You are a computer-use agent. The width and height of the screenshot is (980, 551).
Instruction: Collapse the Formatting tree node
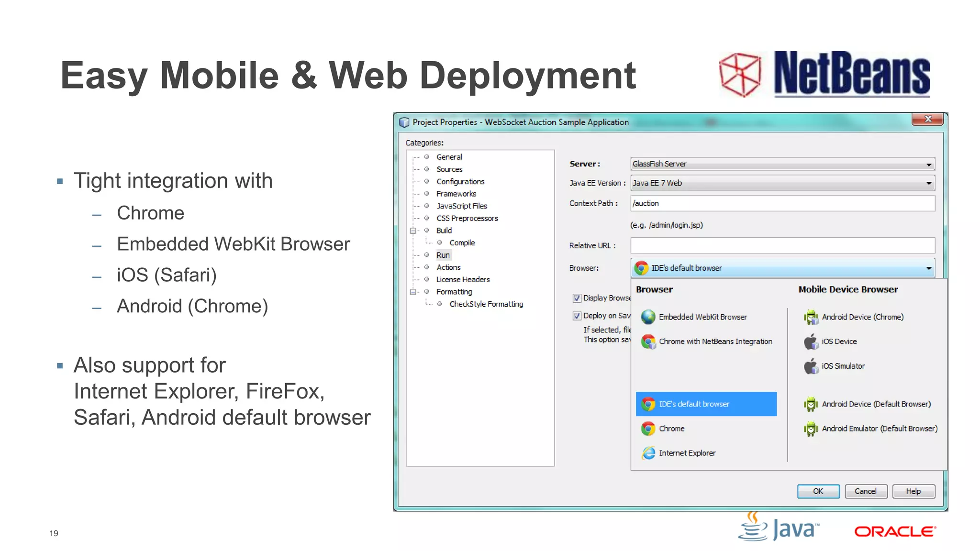(413, 292)
